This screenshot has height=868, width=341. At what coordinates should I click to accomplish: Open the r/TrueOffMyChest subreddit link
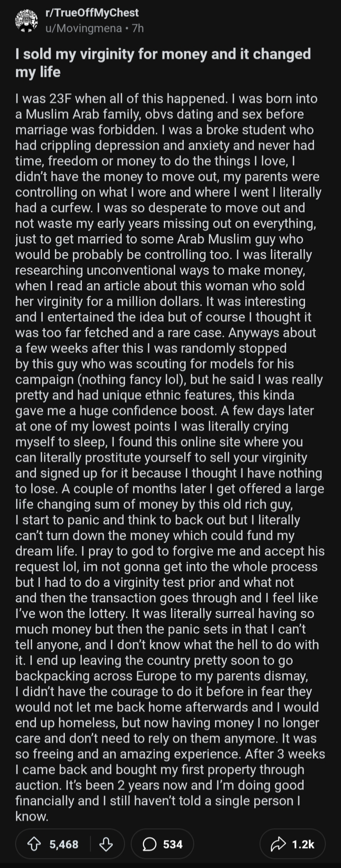pos(92,13)
